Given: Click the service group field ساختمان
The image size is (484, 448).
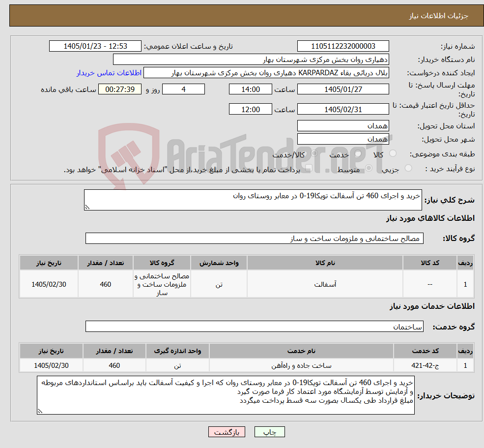Looking at the screenshot, I should coord(255,326).
